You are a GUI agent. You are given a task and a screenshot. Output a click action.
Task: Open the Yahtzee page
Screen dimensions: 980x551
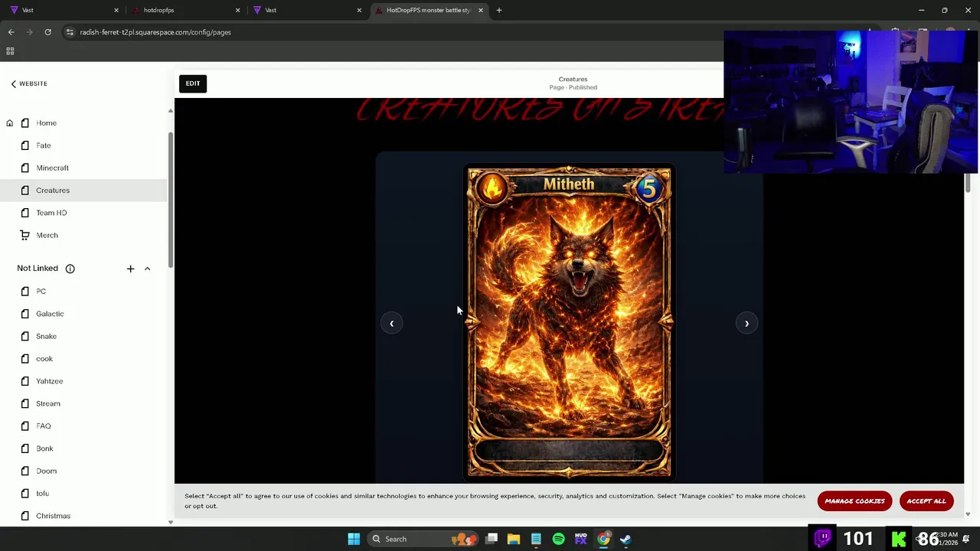pyautogui.click(x=49, y=381)
